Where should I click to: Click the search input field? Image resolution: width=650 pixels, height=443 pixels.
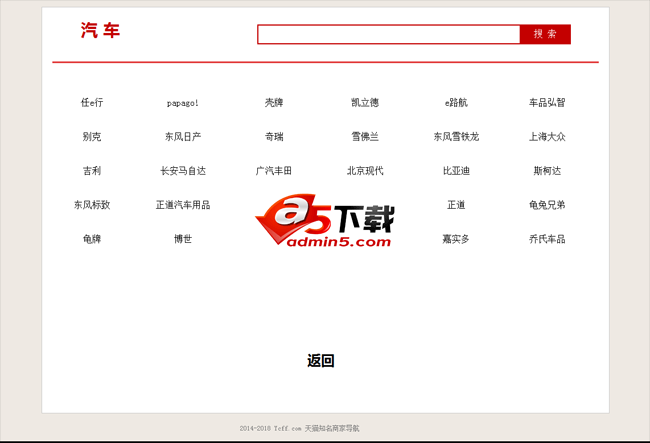tap(388, 34)
